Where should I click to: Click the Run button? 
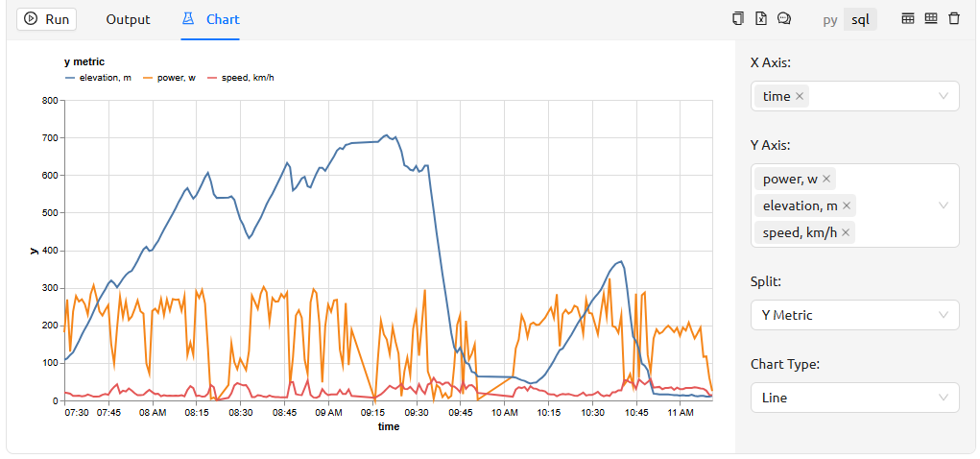(x=46, y=19)
